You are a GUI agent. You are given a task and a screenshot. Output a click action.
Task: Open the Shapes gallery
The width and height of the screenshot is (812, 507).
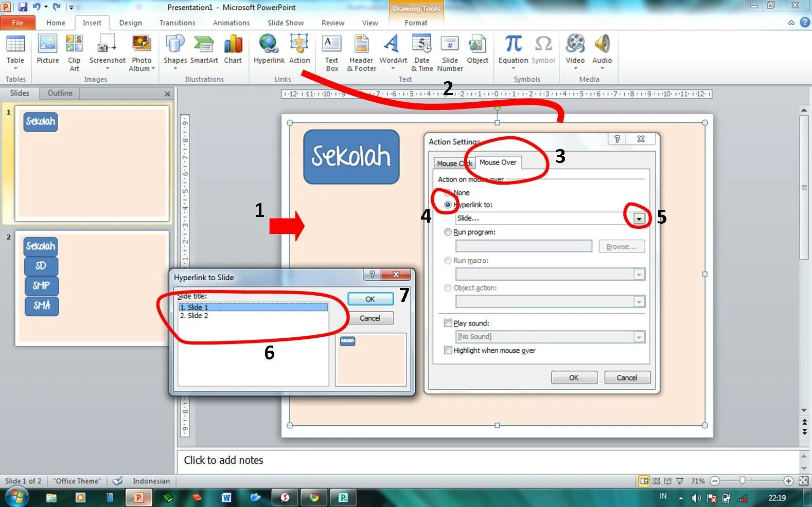(x=175, y=52)
